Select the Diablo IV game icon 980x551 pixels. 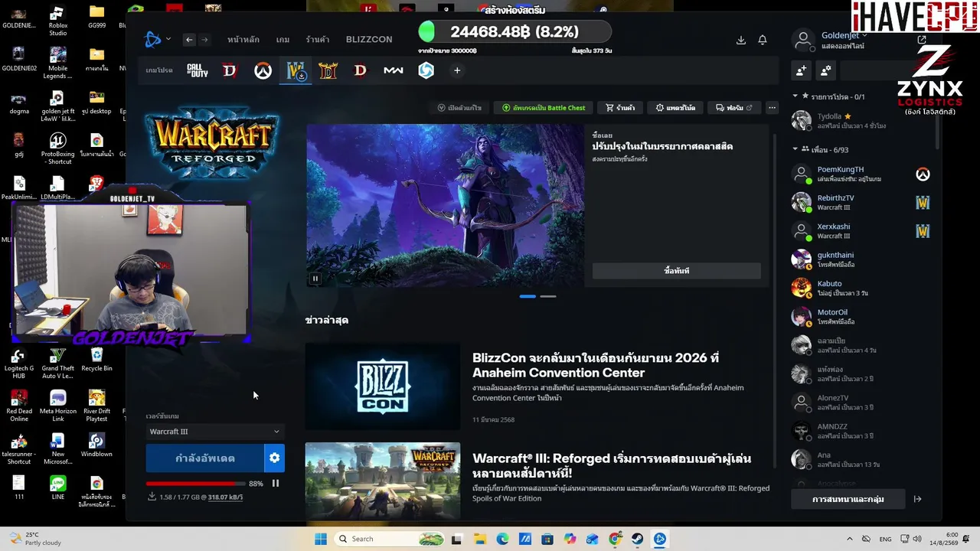(230, 70)
